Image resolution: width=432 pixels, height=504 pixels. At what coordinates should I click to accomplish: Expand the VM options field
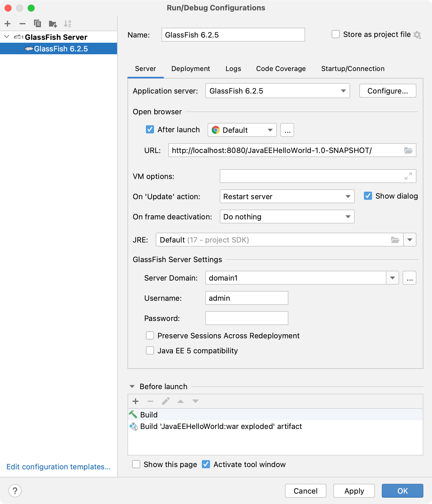click(x=408, y=176)
